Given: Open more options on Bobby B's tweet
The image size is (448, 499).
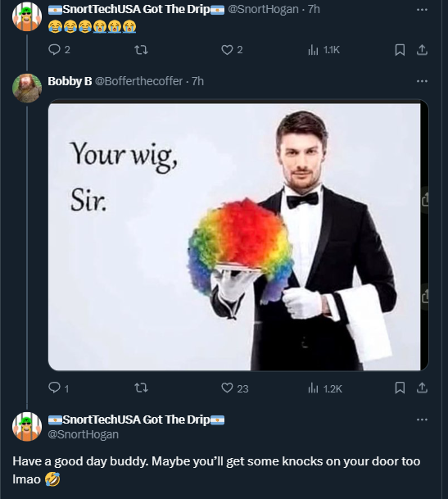Looking at the screenshot, I should (x=422, y=81).
